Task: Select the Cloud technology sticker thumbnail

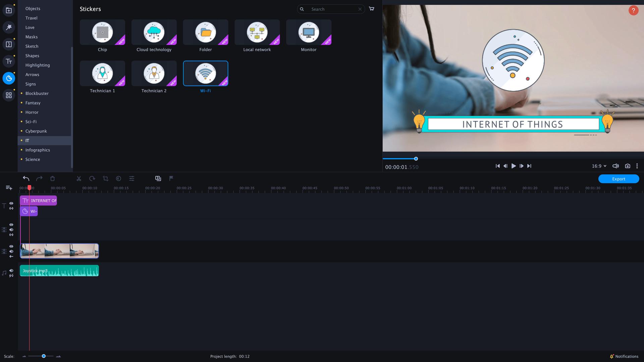Action: tap(154, 33)
